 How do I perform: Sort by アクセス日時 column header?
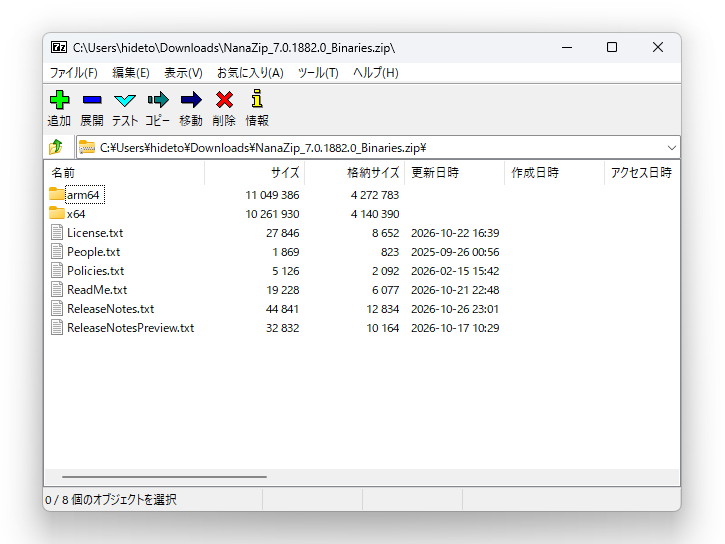tap(641, 173)
